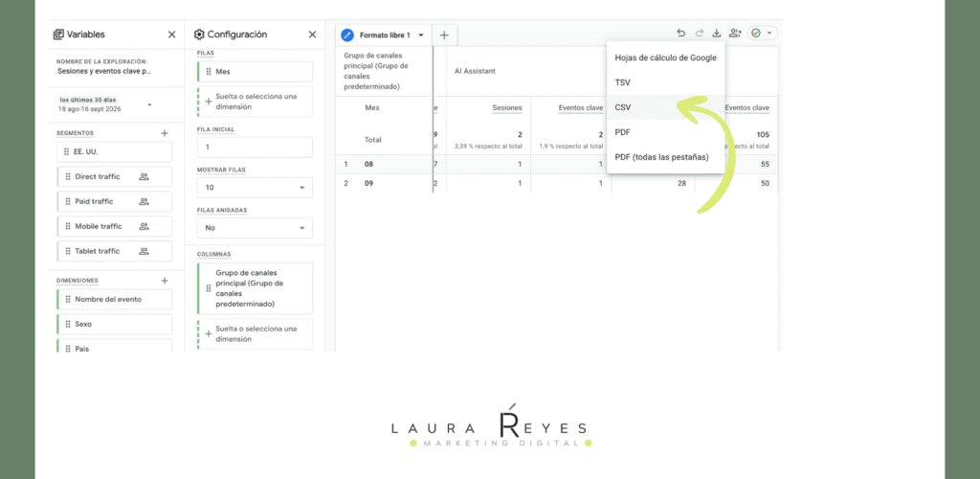Select the Nombre del evento dimension
Viewport: 980px width, 479px height.
(x=115, y=300)
